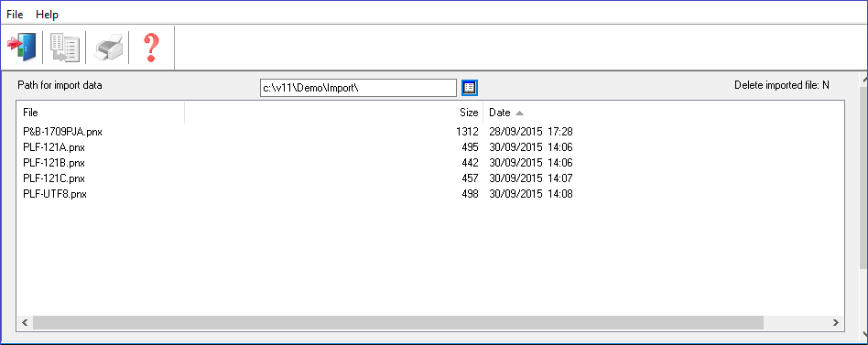Viewport: 868px width, 345px height.
Task: Select file PLF-UTF8.pnx
Action: pos(55,194)
